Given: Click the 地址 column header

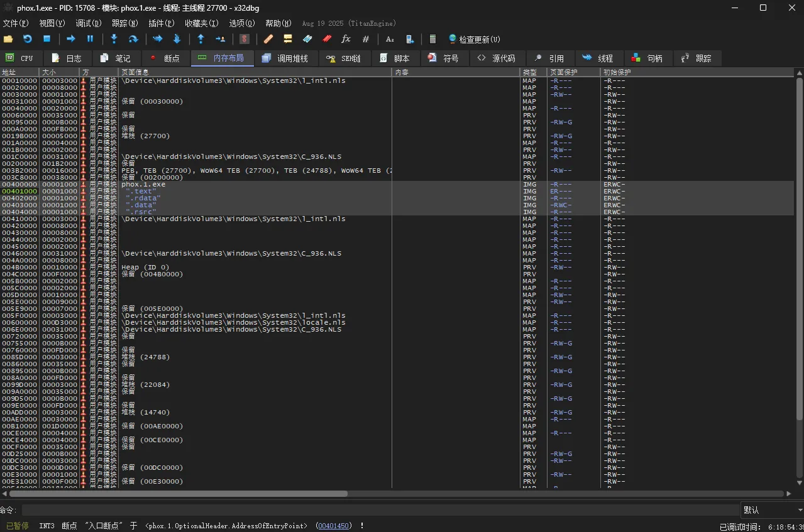Looking at the screenshot, I should [19, 72].
